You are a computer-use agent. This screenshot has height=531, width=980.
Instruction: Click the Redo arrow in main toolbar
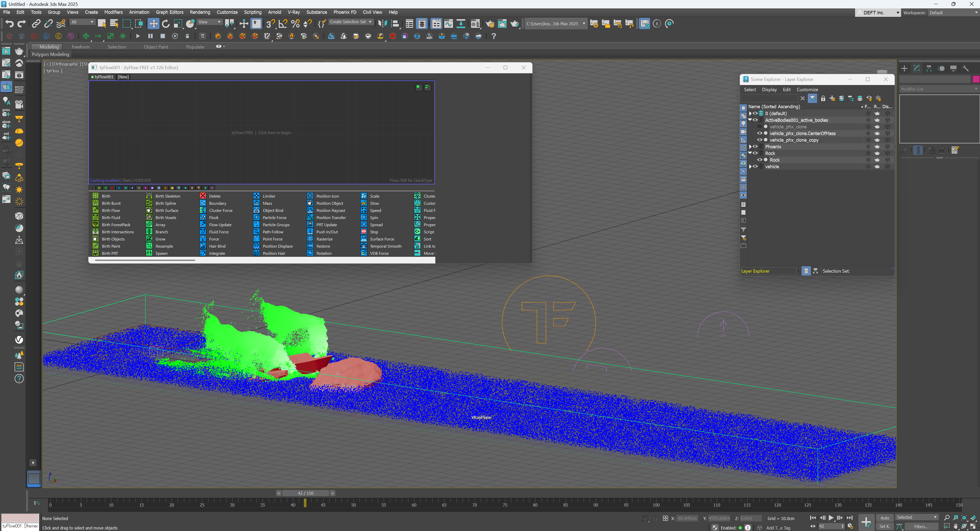[x=22, y=23]
